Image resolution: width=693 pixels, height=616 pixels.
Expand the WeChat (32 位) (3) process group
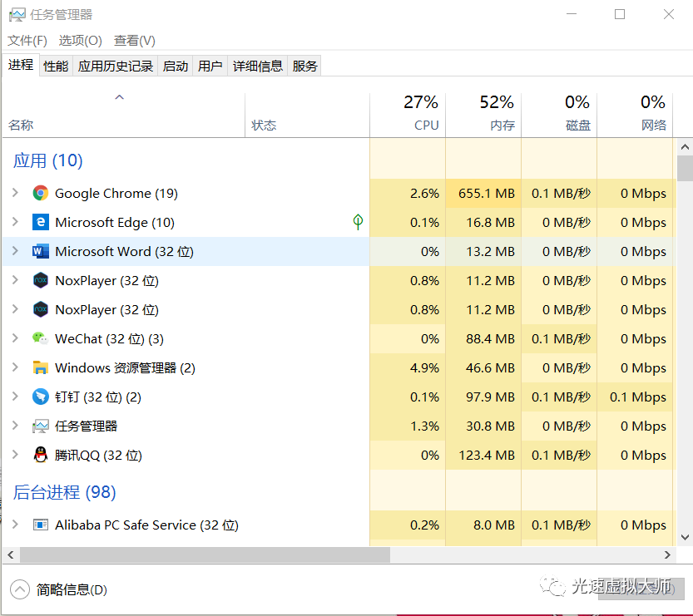(x=15, y=338)
